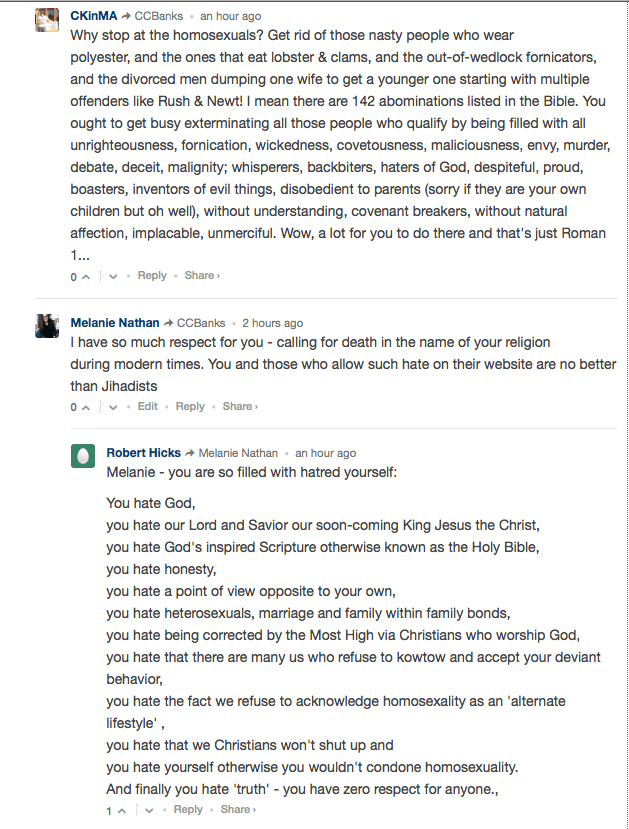629x829 pixels.
Task: Reply to Robert Hicks's comment
Action: 188,809
